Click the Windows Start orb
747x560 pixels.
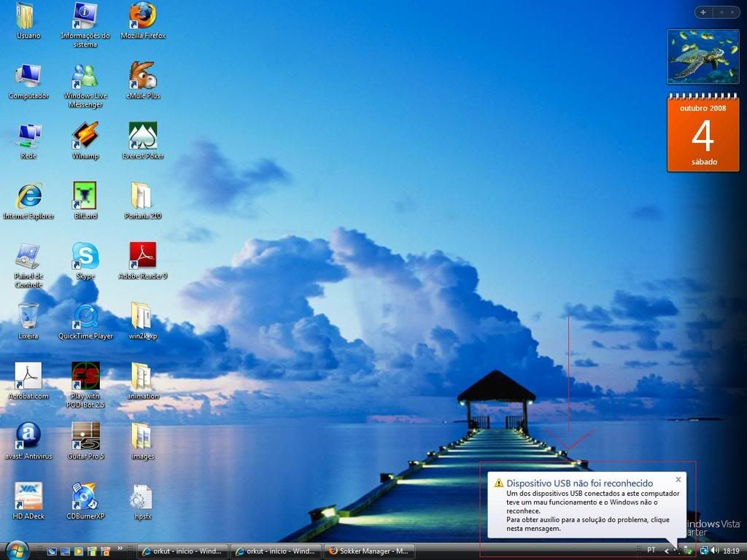click(16, 550)
